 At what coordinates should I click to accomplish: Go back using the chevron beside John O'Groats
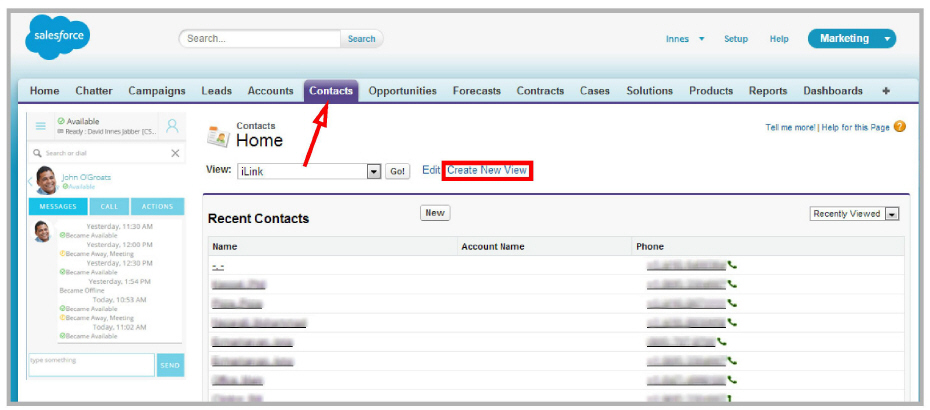tap(30, 182)
